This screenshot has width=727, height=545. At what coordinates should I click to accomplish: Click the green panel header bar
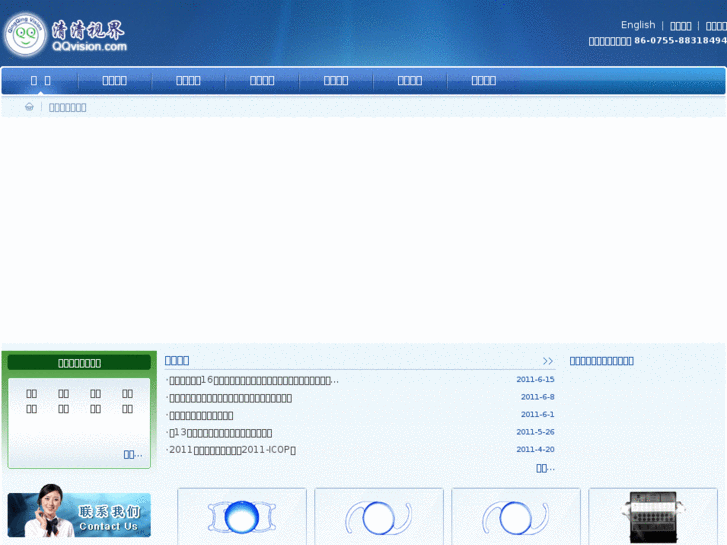tap(79, 363)
